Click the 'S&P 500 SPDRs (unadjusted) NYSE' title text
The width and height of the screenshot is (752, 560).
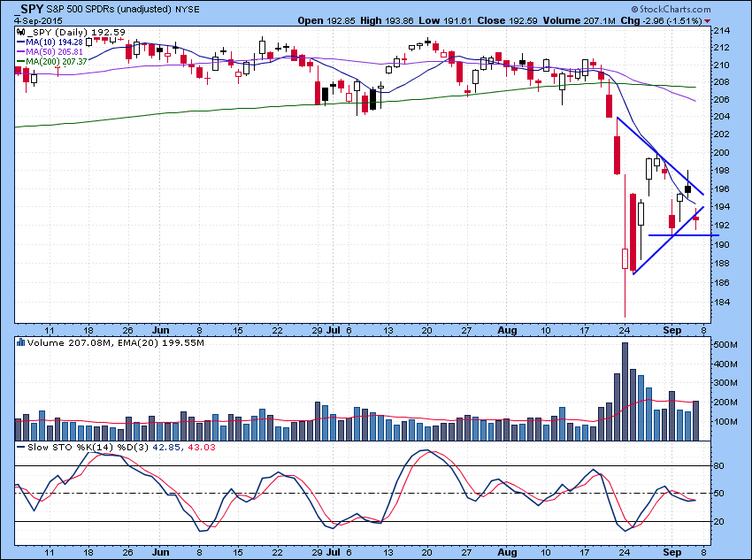click(123, 9)
